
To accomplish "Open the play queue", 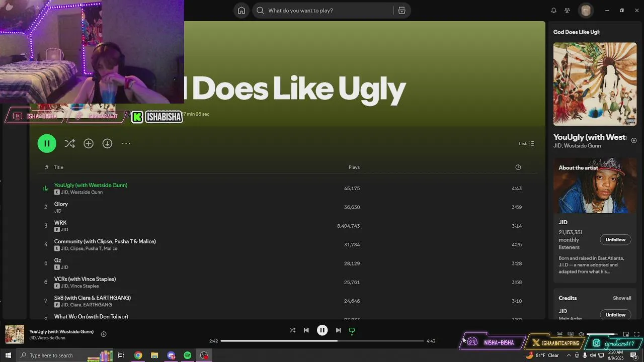I will pyautogui.click(x=559, y=334).
